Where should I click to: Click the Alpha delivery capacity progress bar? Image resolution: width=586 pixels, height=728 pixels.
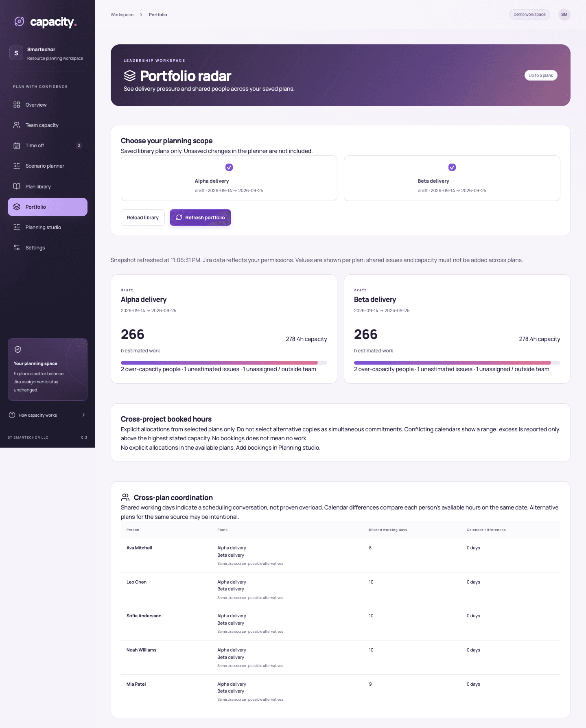224,363
